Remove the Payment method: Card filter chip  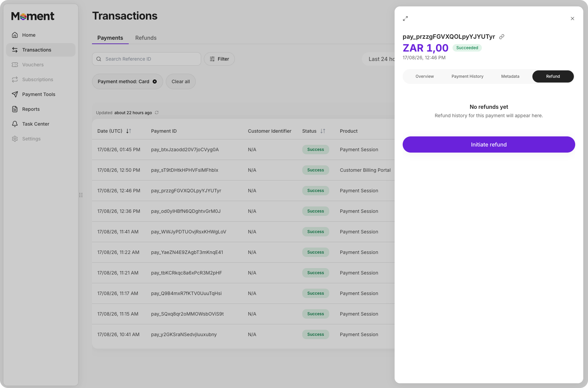pyautogui.click(x=155, y=82)
